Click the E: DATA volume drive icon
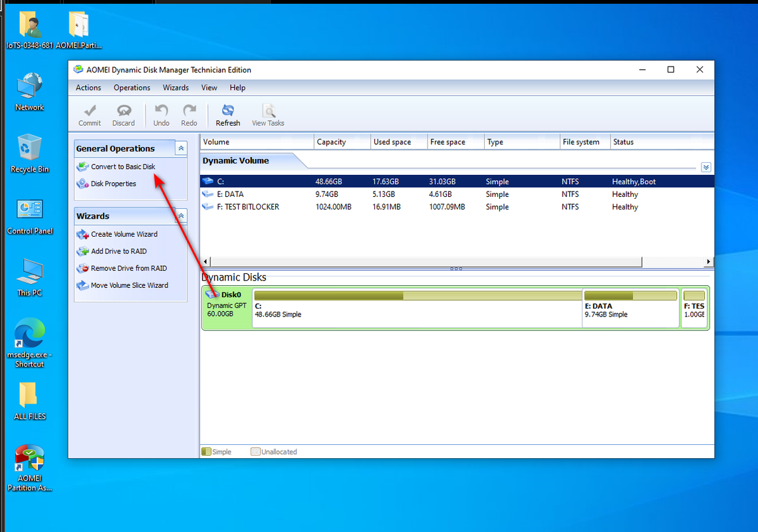Image resolution: width=758 pixels, height=532 pixels. (x=208, y=194)
